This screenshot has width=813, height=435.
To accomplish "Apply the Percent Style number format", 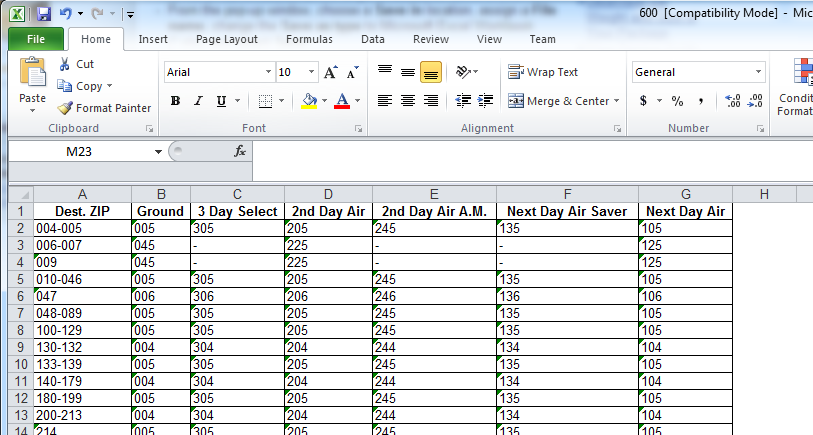I will click(x=677, y=101).
